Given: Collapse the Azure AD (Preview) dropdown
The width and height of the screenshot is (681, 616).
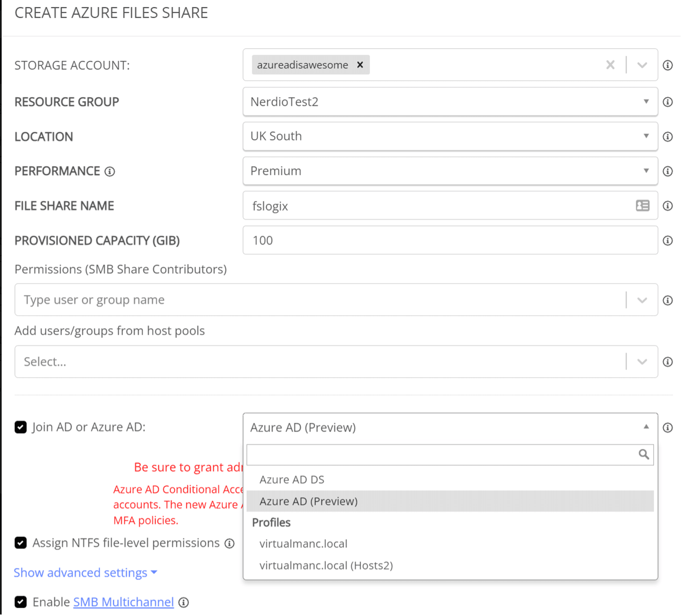Looking at the screenshot, I should click(450, 427).
